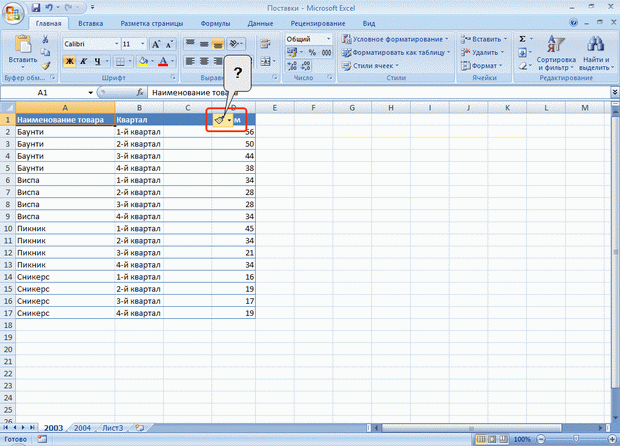Expand the Name Box A1 dropdown arrow
This screenshot has width=620, height=446.
[91, 93]
